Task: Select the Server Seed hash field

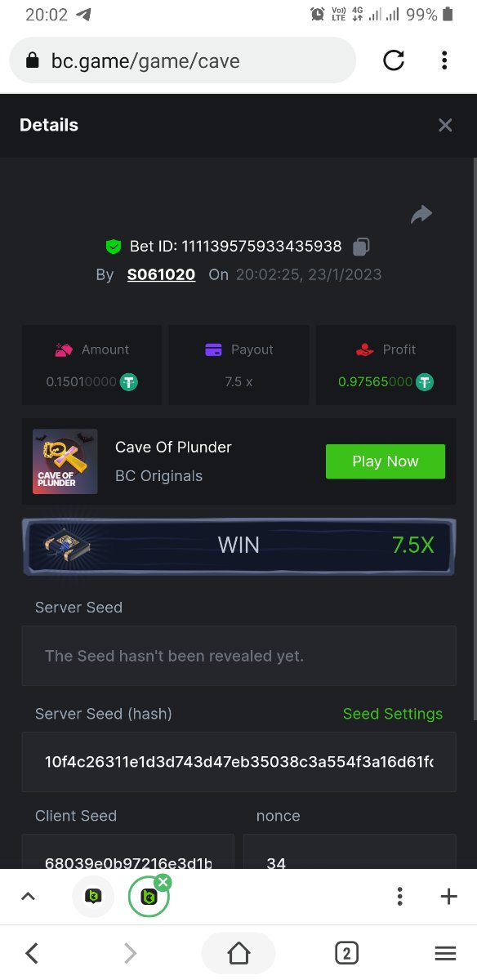Action: tap(238, 762)
